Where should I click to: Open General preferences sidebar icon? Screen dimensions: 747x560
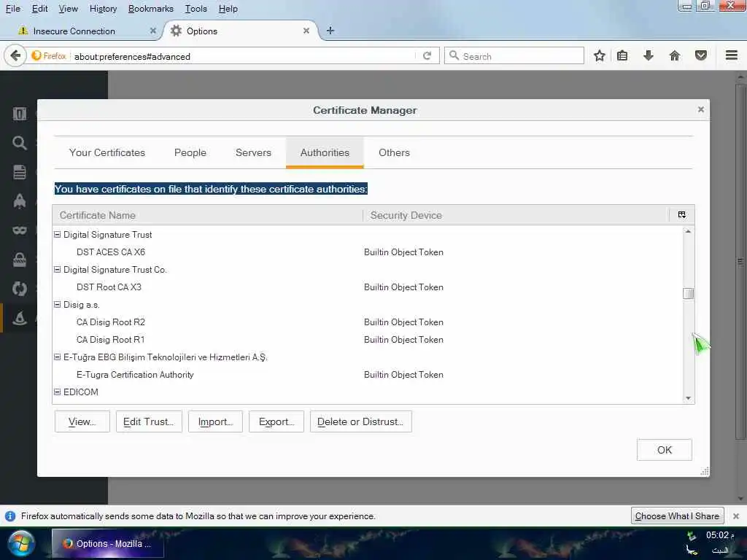tap(20, 114)
